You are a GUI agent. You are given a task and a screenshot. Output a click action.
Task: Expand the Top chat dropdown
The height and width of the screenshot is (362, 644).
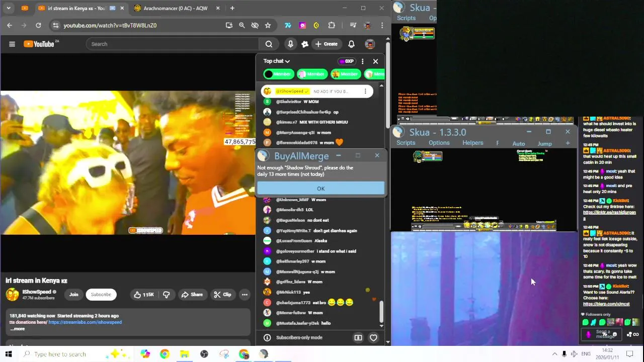pos(277,61)
